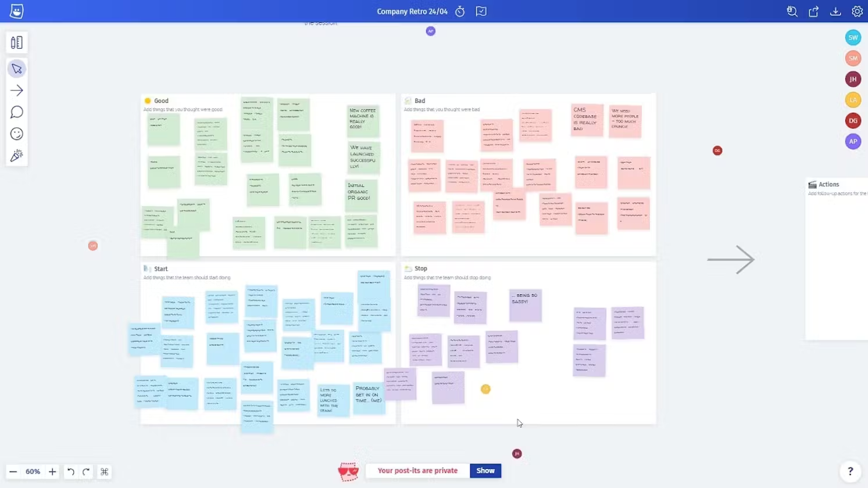Click the SW participant avatar
This screenshot has width=868, height=488.
click(853, 38)
